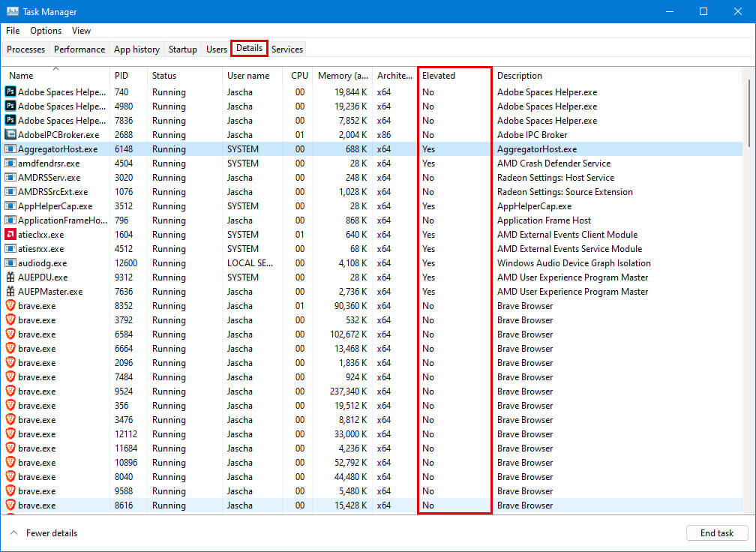Sort by the Architecture column header
The height and width of the screenshot is (552, 756).
(394, 75)
